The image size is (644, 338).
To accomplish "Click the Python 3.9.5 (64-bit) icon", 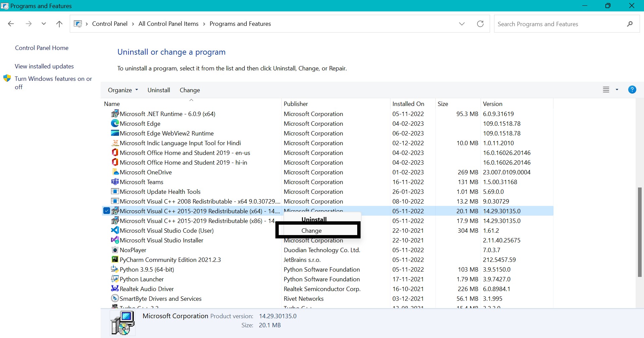I will pos(115,269).
